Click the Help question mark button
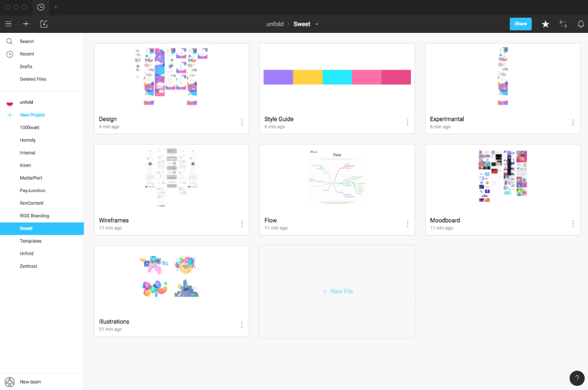 point(577,378)
